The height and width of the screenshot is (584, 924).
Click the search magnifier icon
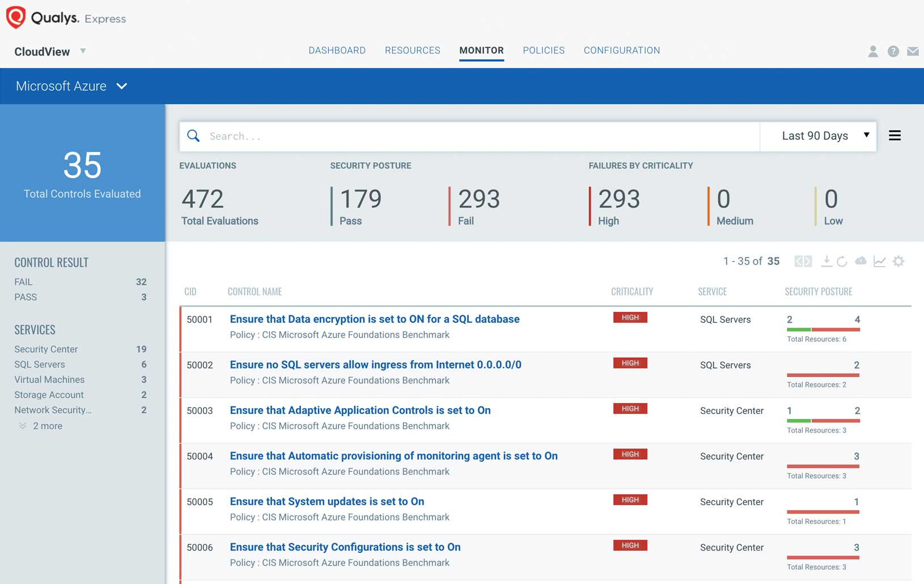pyautogui.click(x=193, y=136)
